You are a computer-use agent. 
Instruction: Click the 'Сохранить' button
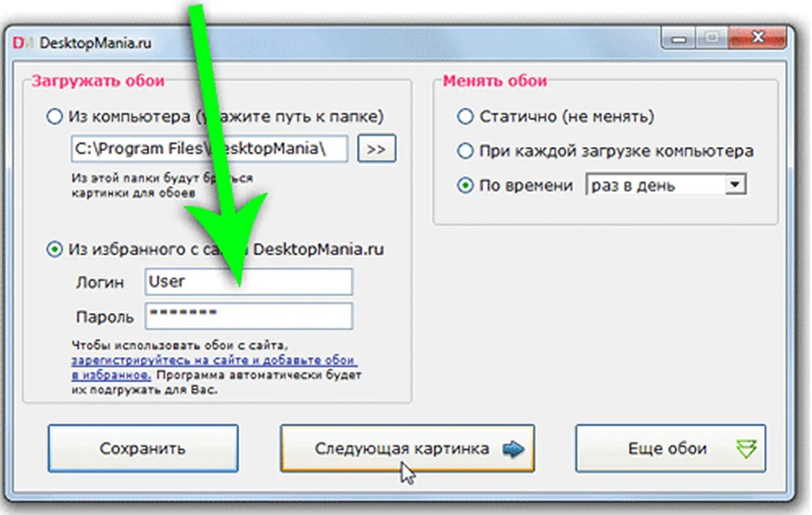point(143,449)
